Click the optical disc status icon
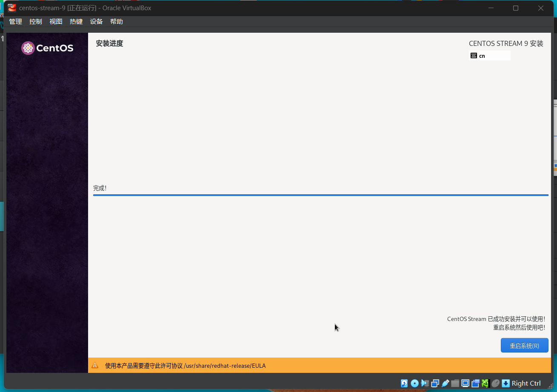Image resolution: width=557 pixels, height=392 pixels. 414,383
